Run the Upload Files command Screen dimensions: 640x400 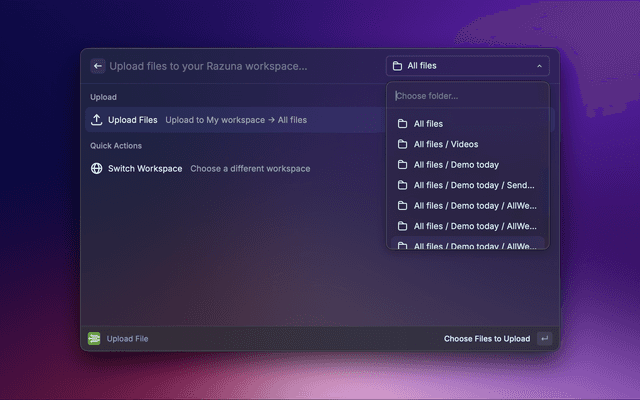(x=133, y=120)
